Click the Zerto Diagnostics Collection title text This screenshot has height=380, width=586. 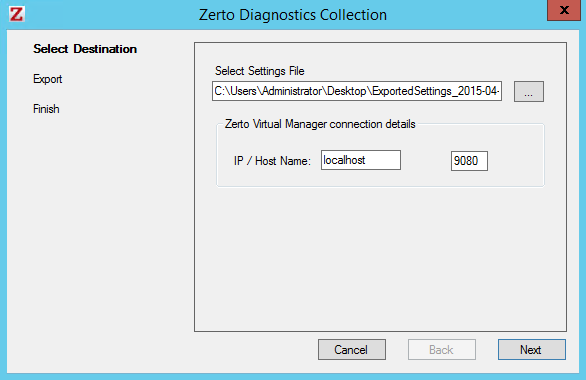[x=293, y=15]
